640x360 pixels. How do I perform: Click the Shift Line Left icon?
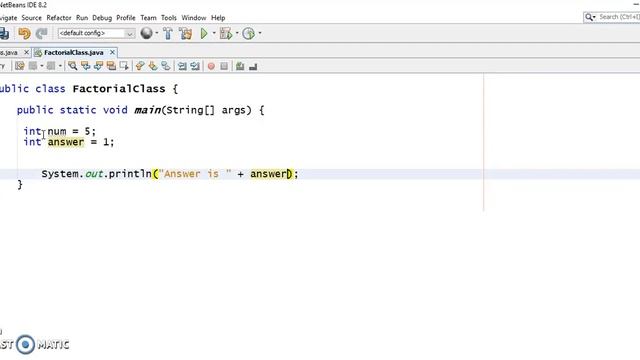[x=182, y=66]
